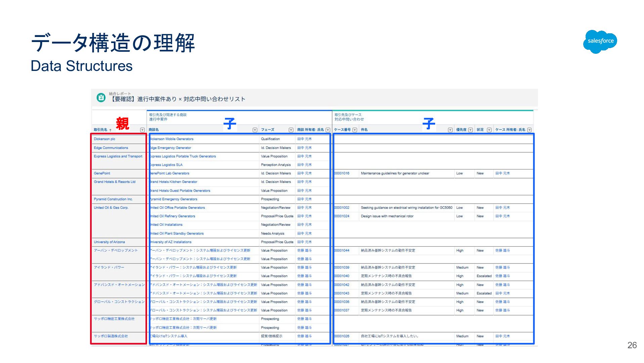Select Express Logistics and Transport account
Viewport: 644px width, 363px height.
pos(118,156)
